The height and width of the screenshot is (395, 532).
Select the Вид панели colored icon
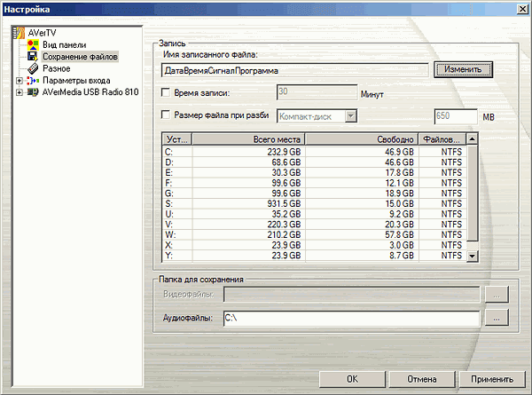[x=33, y=45]
